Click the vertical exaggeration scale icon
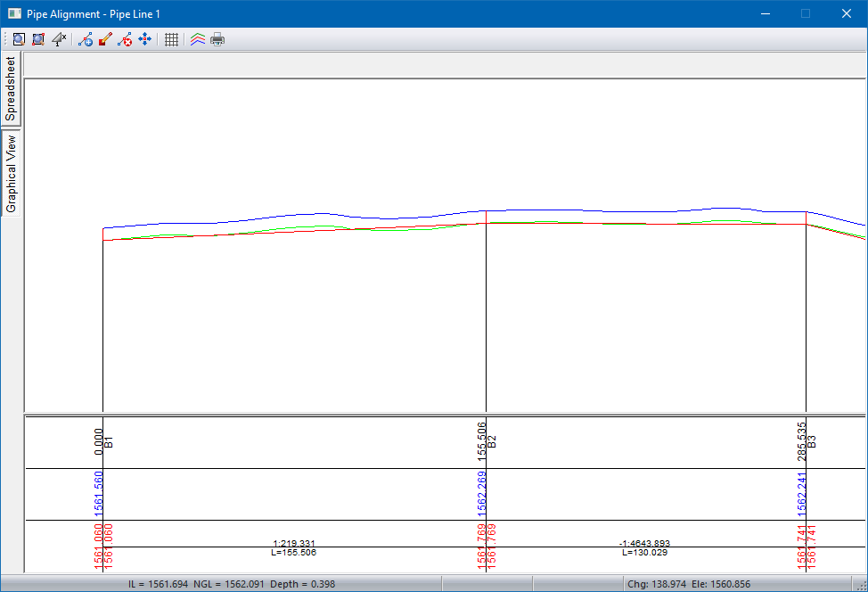 (59, 39)
